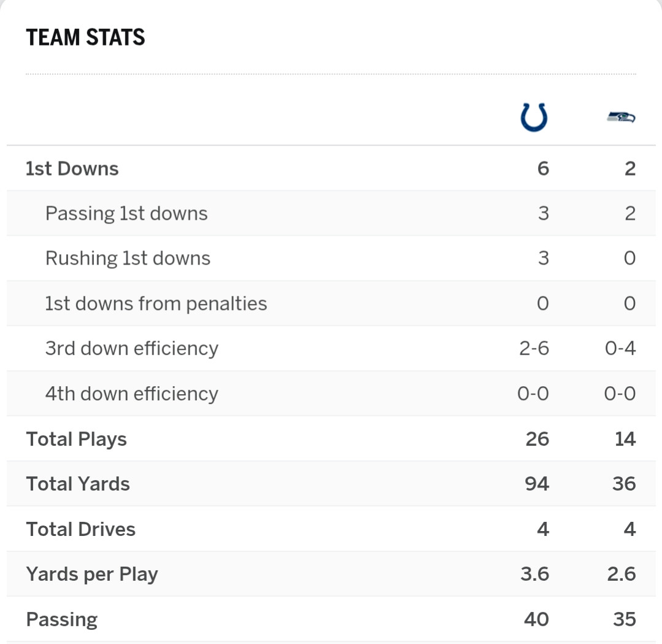Click the Passing 1st downs label
This screenshot has width=662, height=644.
tap(126, 213)
